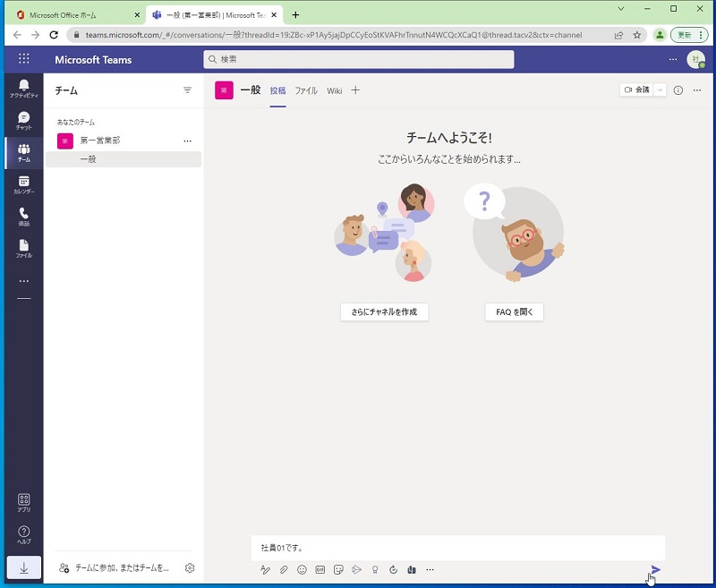Open the Approvals loop icon
716x588 pixels.
click(x=393, y=569)
